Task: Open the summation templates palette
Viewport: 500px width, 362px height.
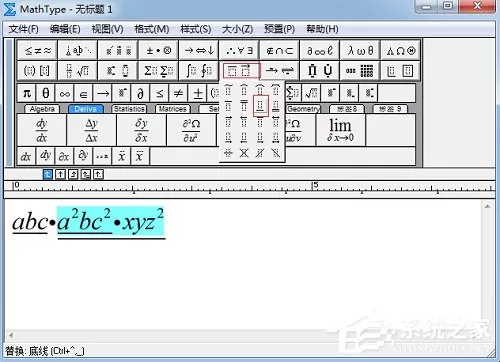Action: [x=159, y=70]
